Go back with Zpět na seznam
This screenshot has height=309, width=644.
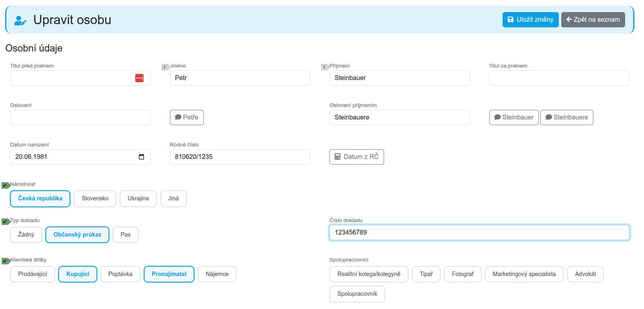tap(593, 19)
